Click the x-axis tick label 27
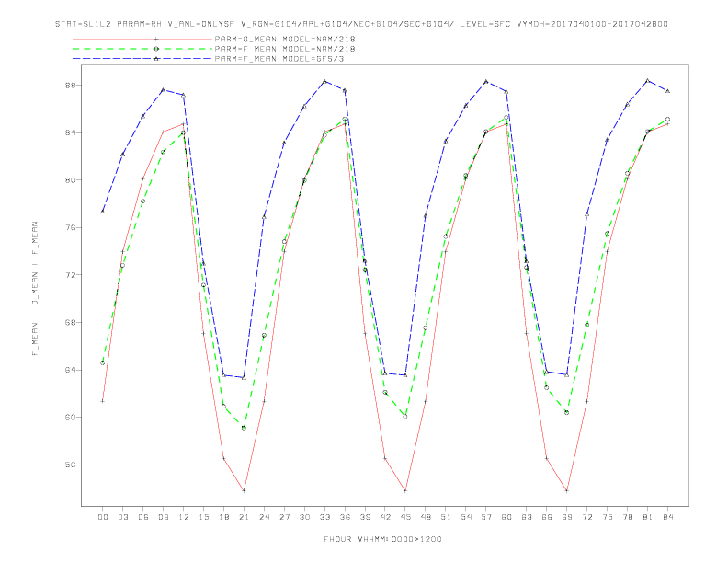 [284, 517]
